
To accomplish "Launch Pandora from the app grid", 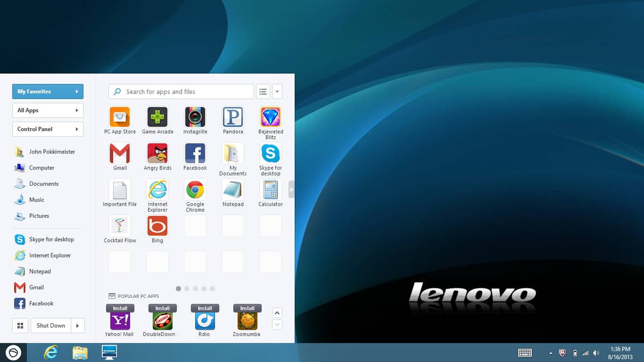I will coord(233,117).
